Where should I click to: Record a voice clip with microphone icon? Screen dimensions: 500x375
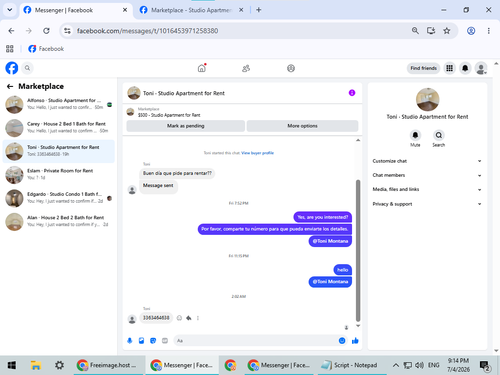click(130, 340)
